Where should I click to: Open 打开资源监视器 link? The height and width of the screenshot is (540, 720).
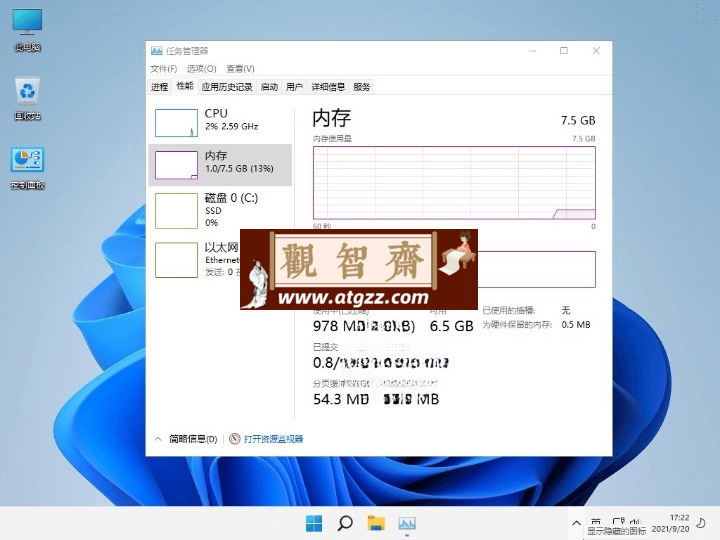click(x=273, y=439)
